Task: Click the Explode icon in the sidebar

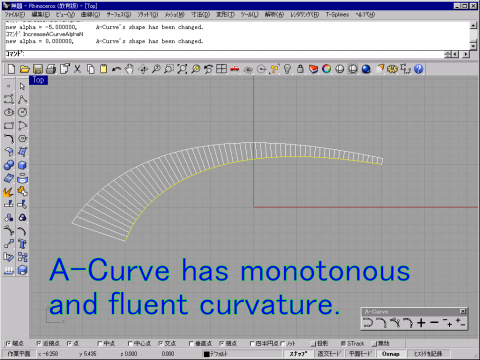Action: click(x=8, y=192)
